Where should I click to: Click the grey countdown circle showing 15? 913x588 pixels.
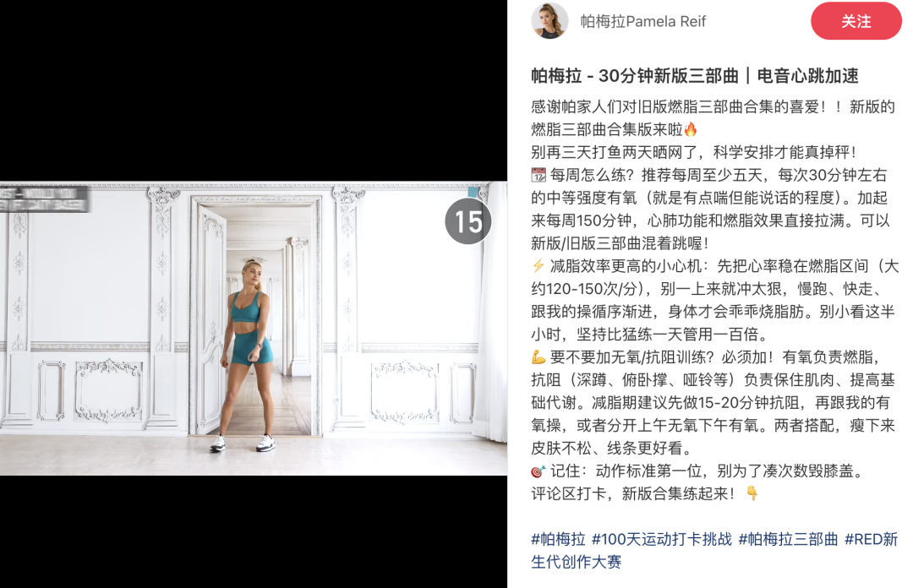coord(468,221)
